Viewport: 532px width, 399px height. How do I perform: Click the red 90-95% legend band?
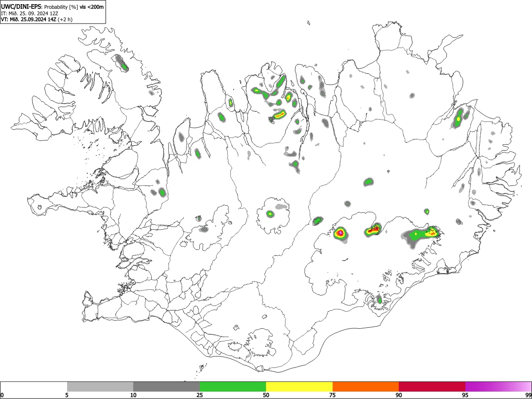coord(432,387)
